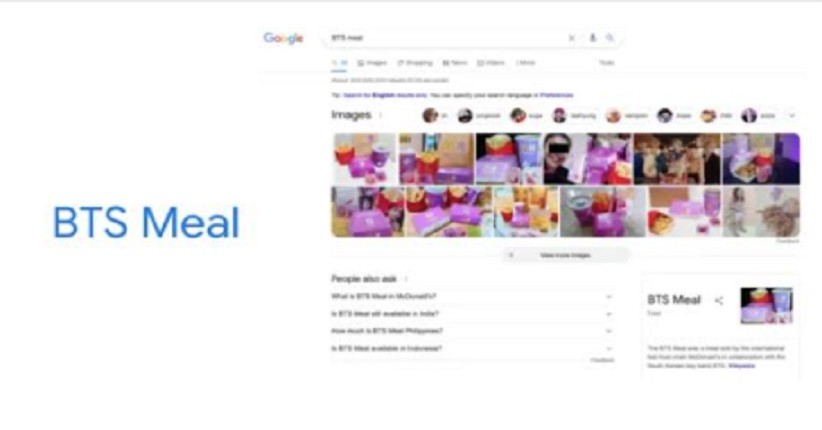822x430 pixels.
Task: Open three-dot options next to People also ask
Action: 406,279
